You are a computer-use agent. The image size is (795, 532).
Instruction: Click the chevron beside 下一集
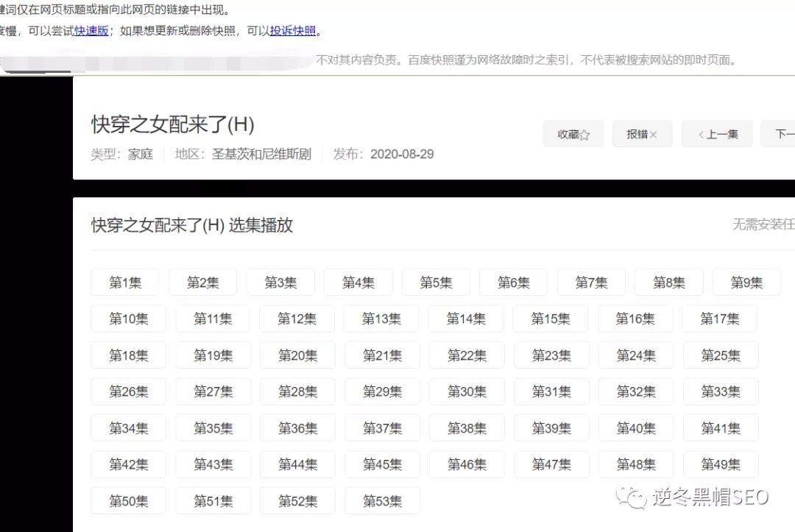click(x=791, y=134)
